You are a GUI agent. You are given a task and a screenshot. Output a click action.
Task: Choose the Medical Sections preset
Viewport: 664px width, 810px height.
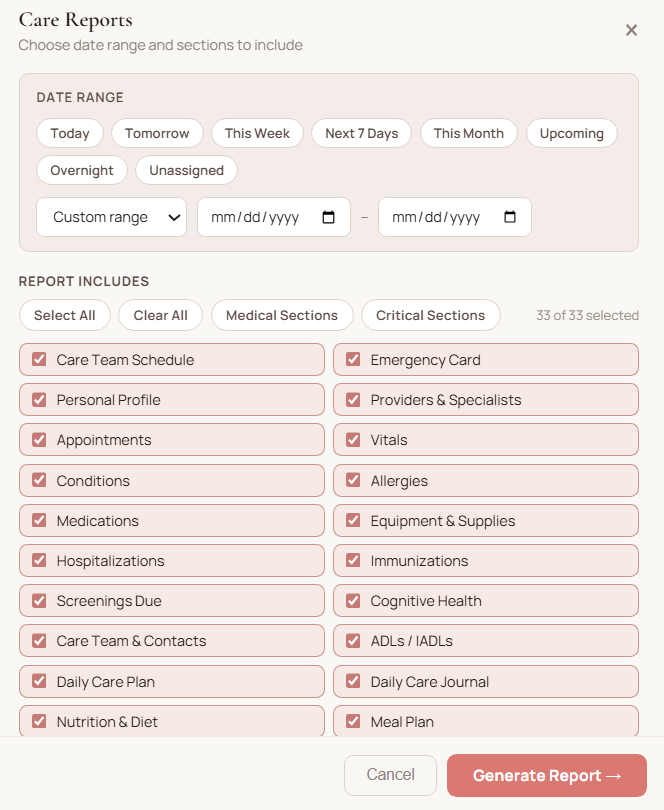click(x=282, y=315)
